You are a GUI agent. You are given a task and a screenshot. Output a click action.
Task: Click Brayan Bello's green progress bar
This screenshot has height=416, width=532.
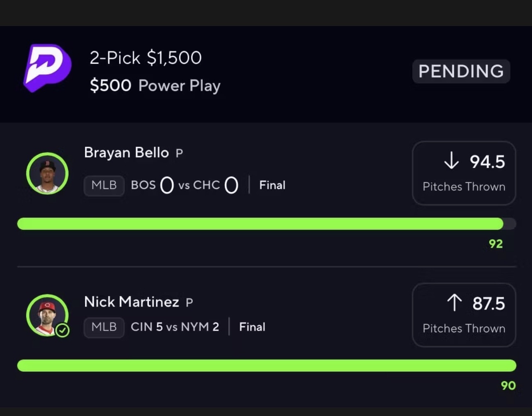click(x=260, y=224)
